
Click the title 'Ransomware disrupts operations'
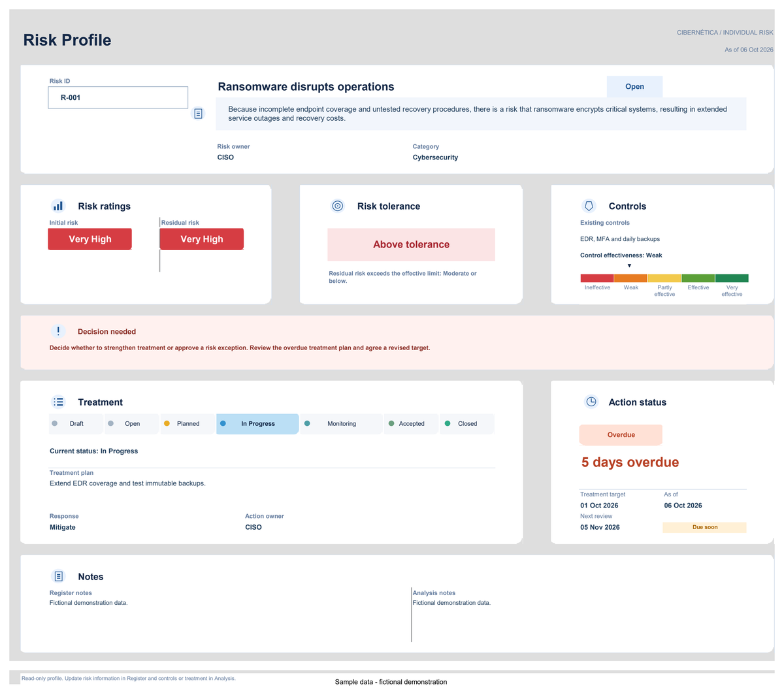(x=306, y=87)
